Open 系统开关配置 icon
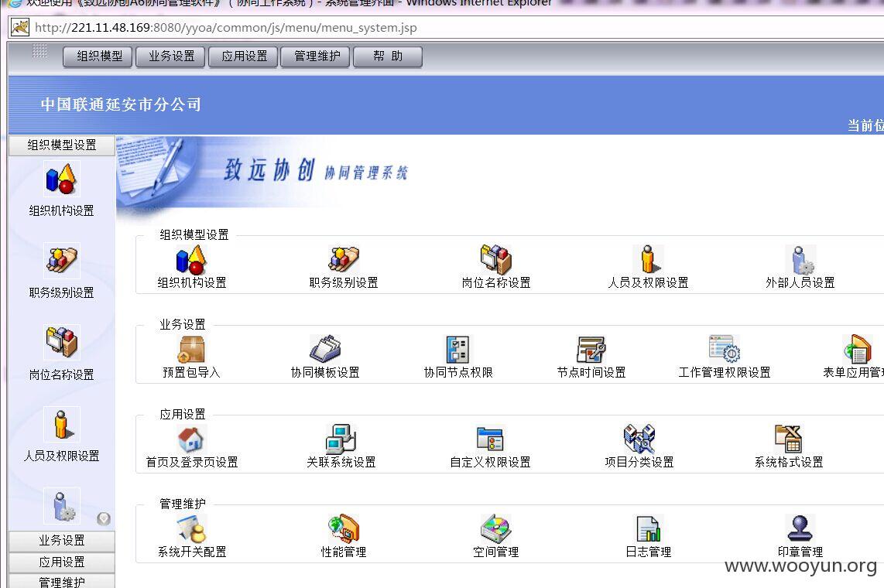The width and height of the screenshot is (884, 588). tap(191, 528)
